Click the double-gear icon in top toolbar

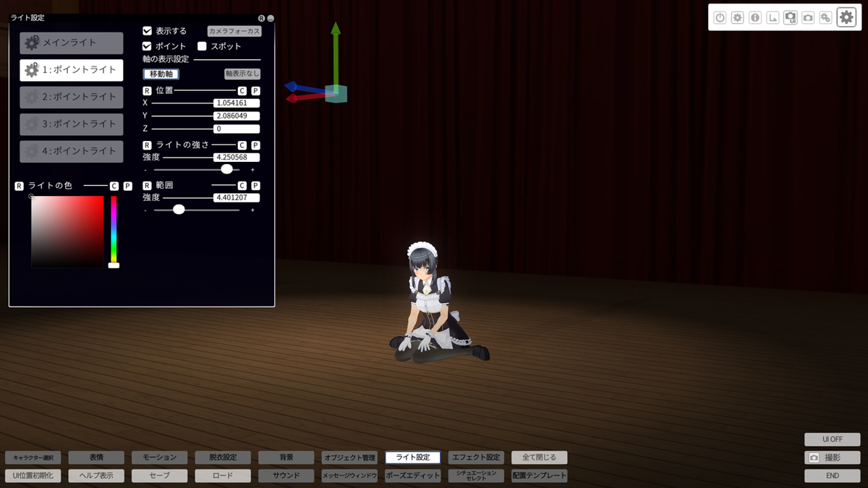pos(825,17)
